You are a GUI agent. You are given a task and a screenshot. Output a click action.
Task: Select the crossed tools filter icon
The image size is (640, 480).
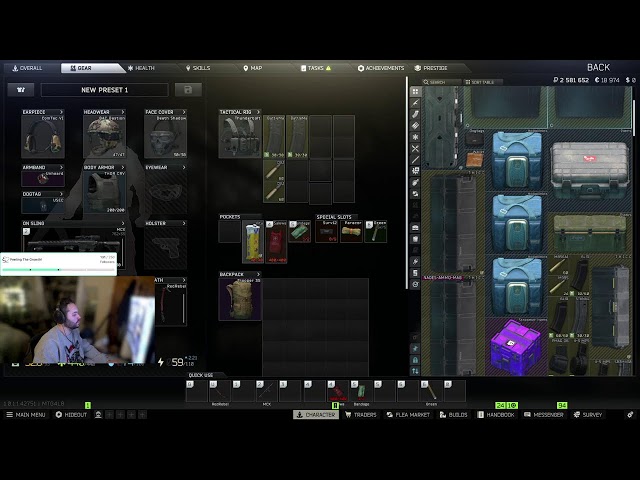(415, 149)
